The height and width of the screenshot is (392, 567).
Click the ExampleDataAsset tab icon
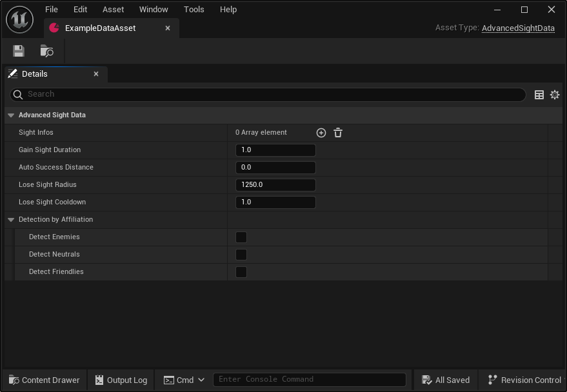(x=54, y=28)
